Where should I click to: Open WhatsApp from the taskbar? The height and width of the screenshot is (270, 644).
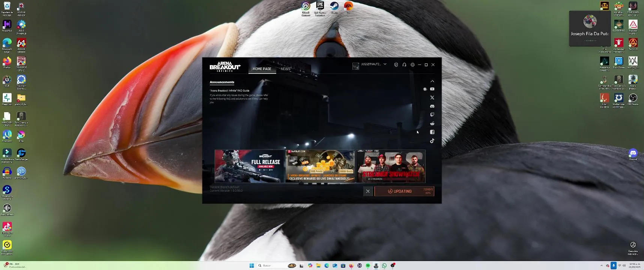(x=384, y=265)
